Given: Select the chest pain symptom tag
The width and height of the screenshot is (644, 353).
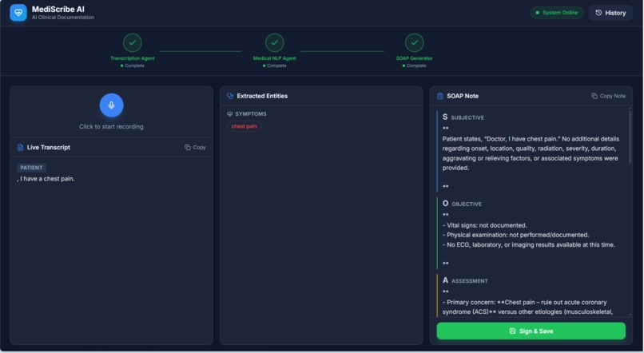Looking at the screenshot, I should 244,126.
